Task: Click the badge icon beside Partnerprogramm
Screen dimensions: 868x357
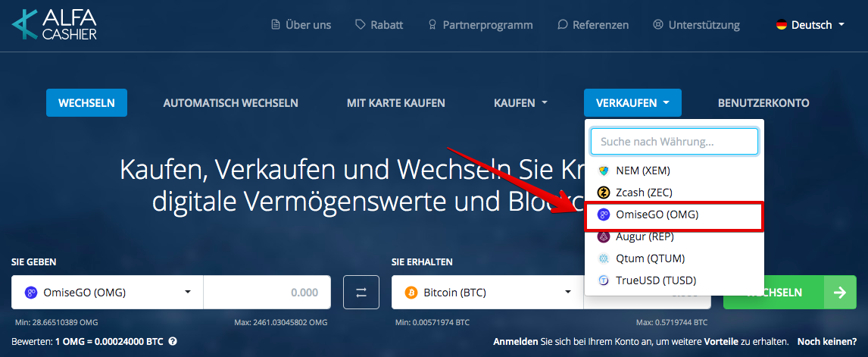Action: click(433, 25)
